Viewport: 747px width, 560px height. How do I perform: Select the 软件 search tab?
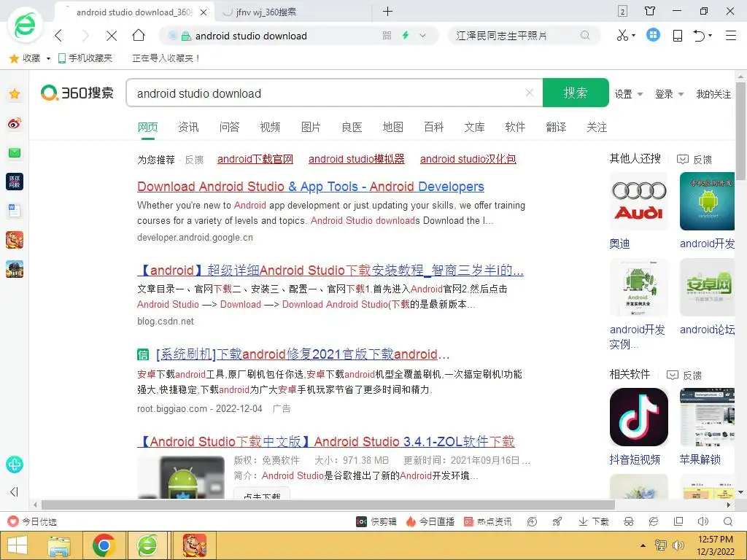pos(515,127)
